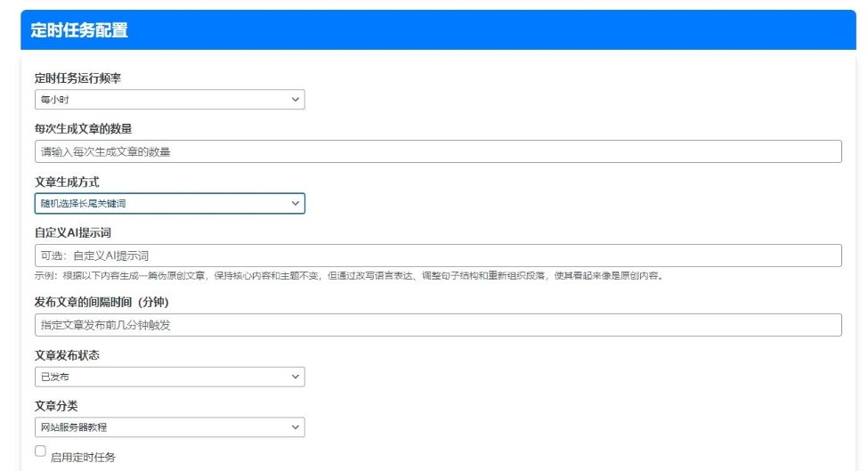The image size is (868, 471).
Task: Click the 文章生成方式 field label
Action: 67,183
